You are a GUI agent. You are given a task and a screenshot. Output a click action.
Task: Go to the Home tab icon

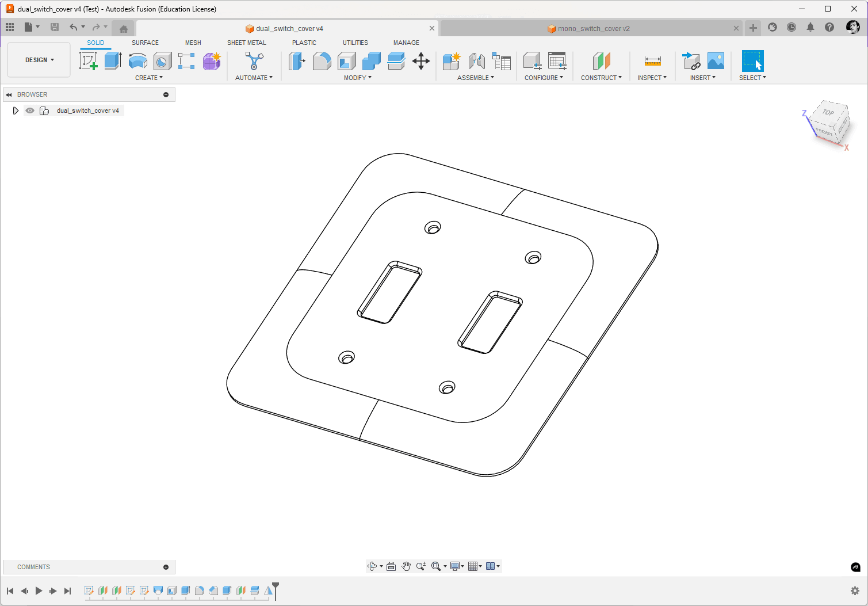click(123, 28)
